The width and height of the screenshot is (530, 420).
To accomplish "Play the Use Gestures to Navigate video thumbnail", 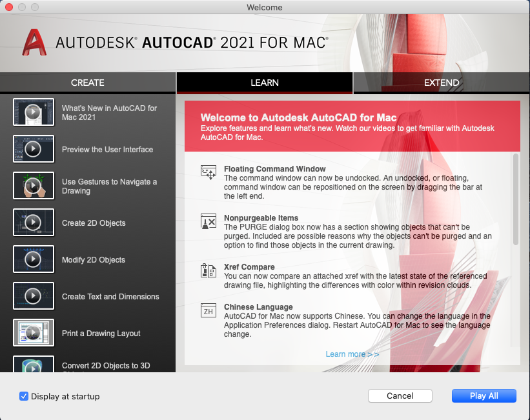I will (x=34, y=186).
